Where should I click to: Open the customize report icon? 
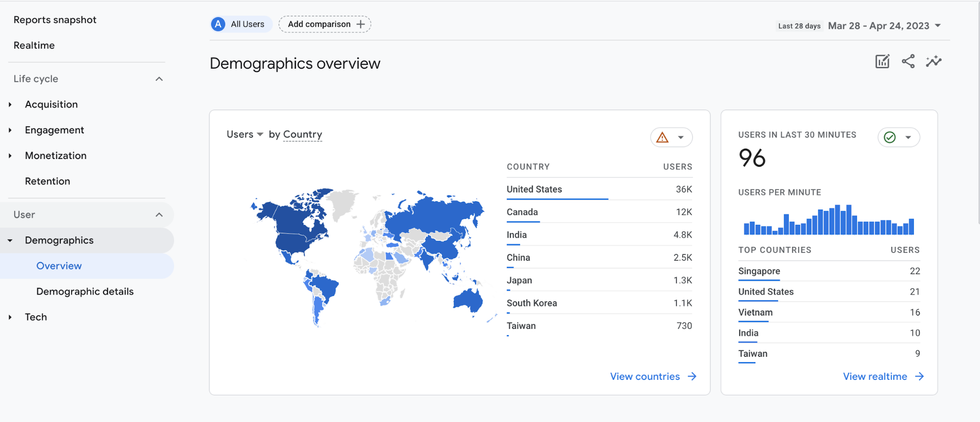click(882, 61)
